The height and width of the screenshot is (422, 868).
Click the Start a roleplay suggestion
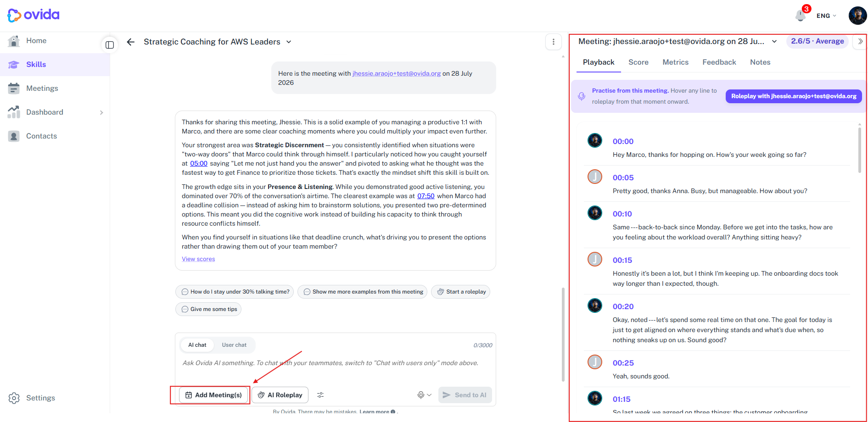pos(460,292)
